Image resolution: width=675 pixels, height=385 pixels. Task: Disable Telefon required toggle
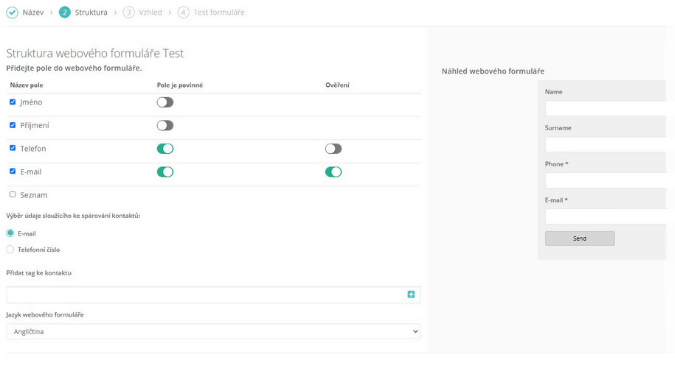[x=165, y=149]
